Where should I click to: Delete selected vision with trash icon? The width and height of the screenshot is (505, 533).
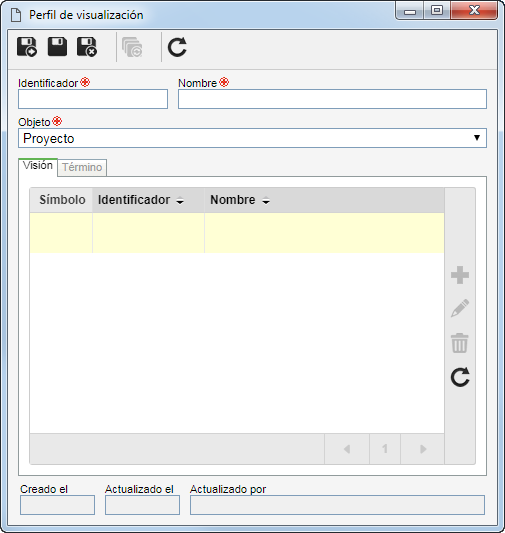tap(460, 343)
